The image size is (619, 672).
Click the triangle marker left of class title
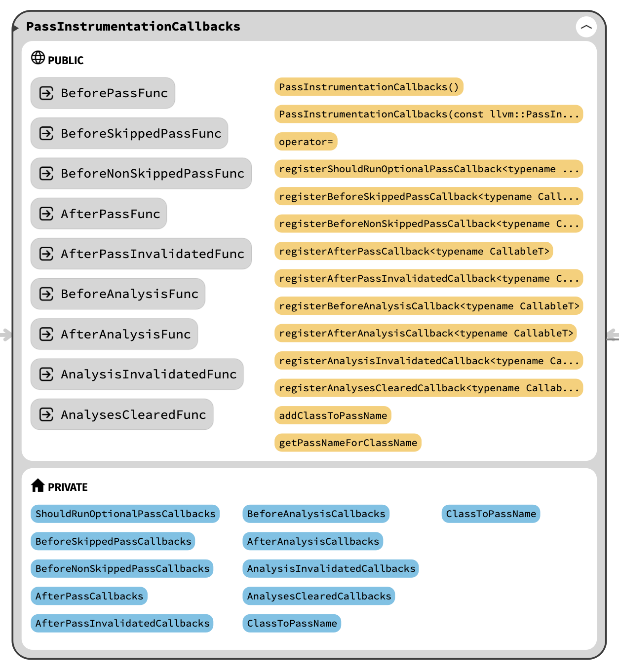[x=16, y=28]
